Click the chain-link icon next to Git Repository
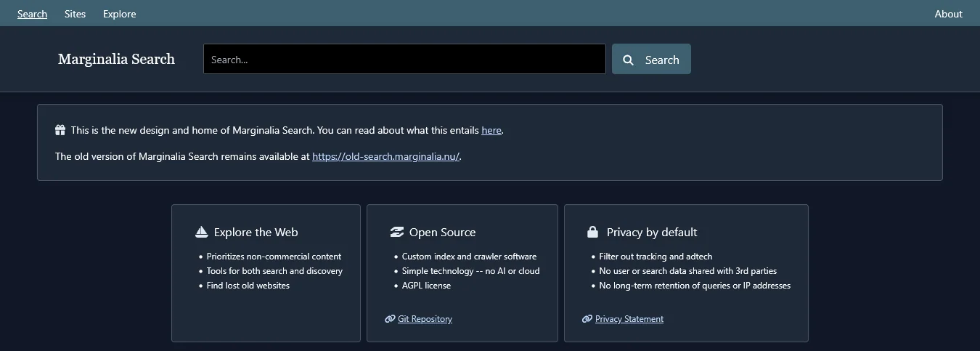 coord(390,319)
